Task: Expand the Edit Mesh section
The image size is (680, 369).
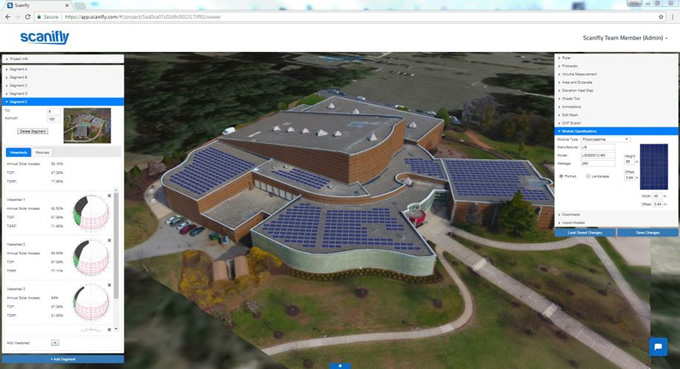Action: pyautogui.click(x=616, y=115)
